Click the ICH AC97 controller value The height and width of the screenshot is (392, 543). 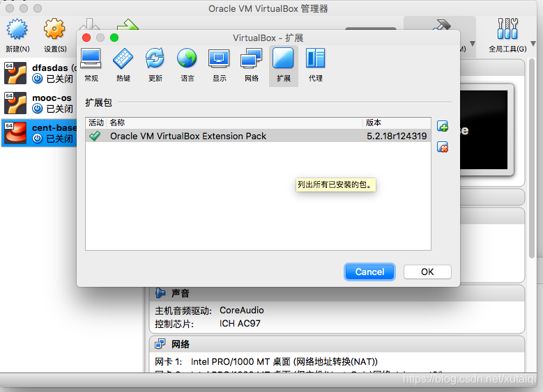click(240, 324)
